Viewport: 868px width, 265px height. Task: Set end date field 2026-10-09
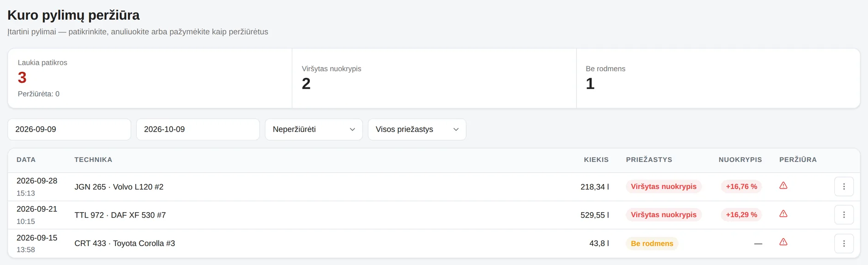(198, 129)
